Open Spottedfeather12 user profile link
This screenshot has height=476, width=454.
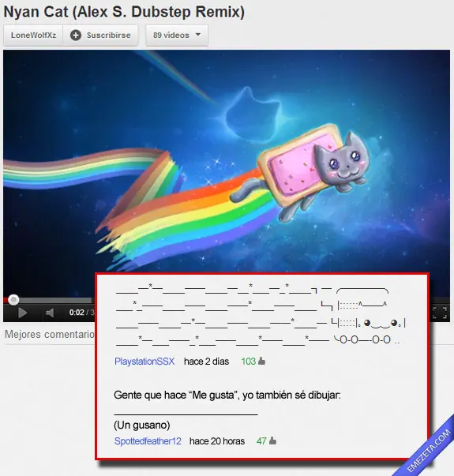coord(148,440)
